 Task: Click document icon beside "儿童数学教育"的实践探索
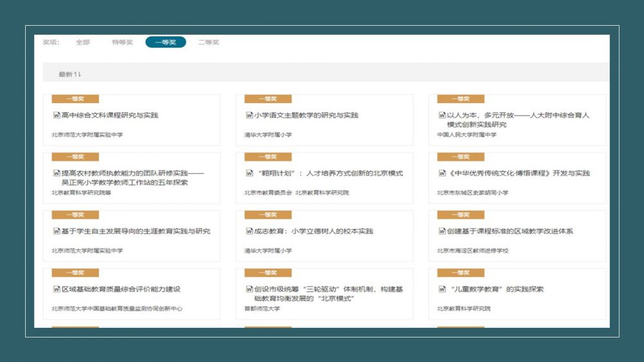coord(442,289)
